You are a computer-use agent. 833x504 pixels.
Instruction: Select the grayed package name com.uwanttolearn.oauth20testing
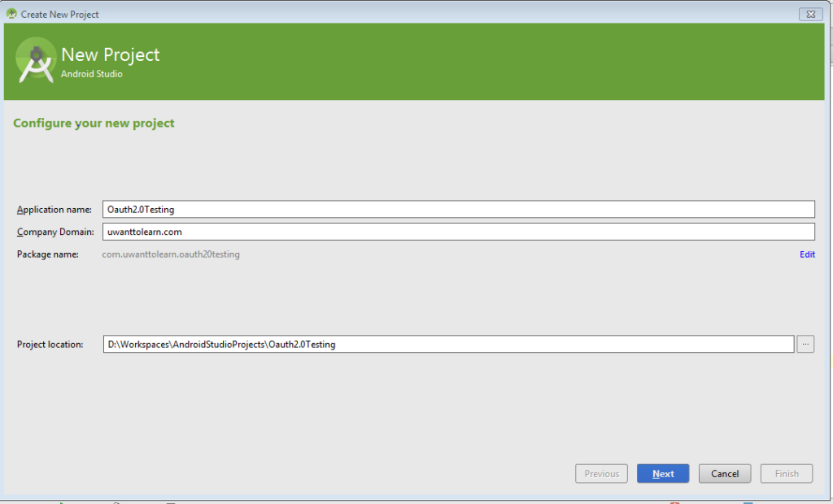click(172, 254)
